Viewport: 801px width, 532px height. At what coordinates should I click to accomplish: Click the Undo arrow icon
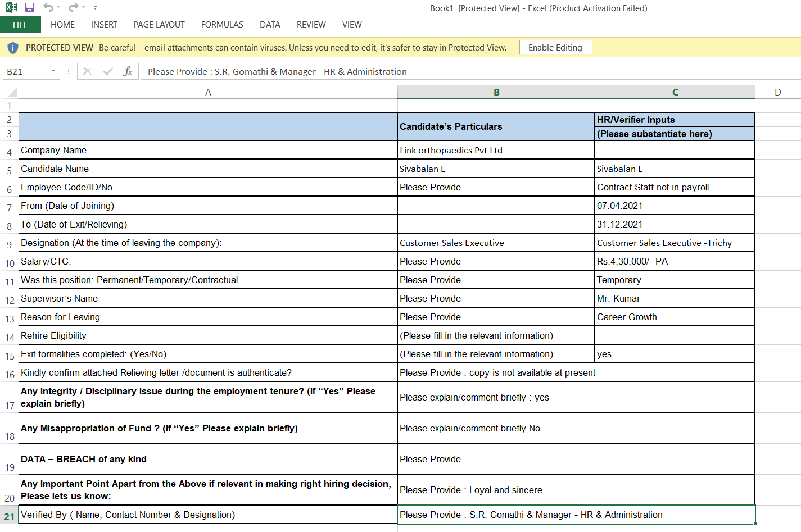[48, 8]
